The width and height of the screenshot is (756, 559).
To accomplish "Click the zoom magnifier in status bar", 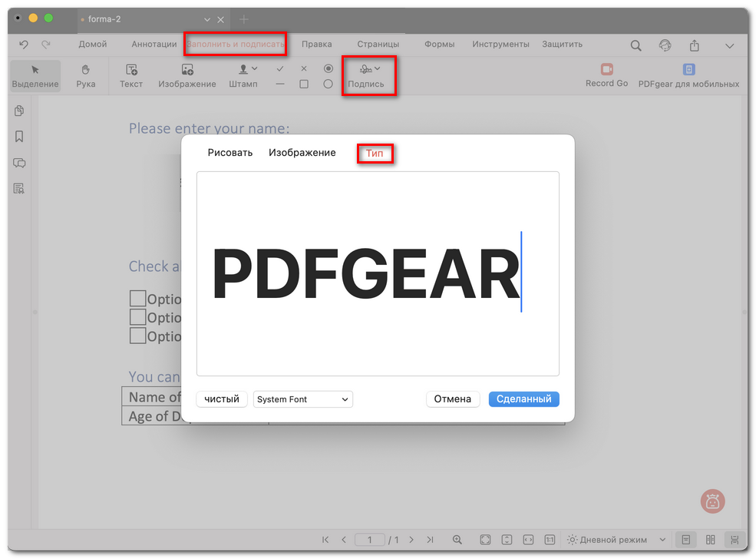I will (457, 540).
